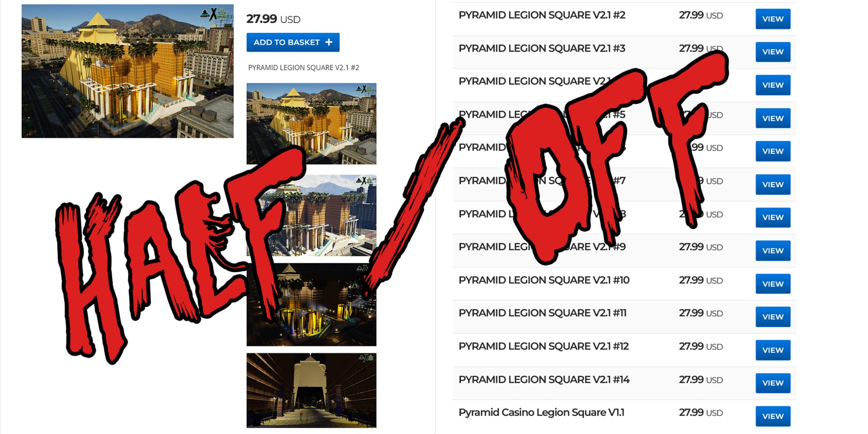Image resolution: width=868 pixels, height=434 pixels.
Task: View Pyramid Legion Square V2.1 #14
Action: coord(773,383)
